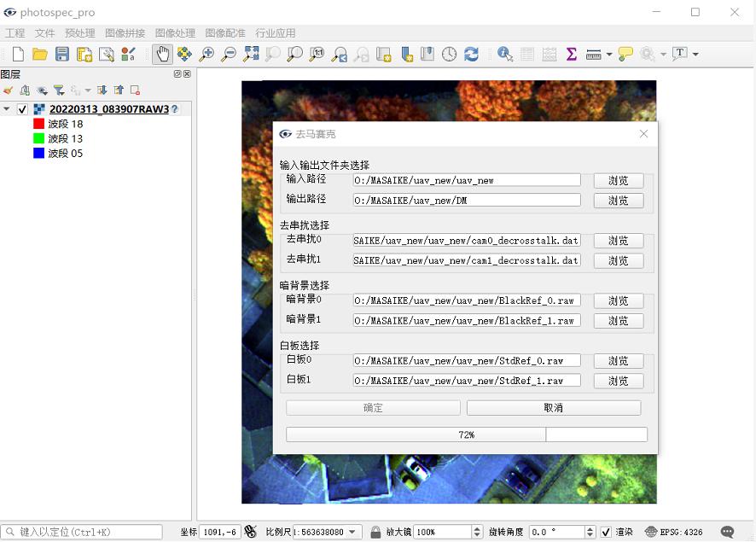Image resolution: width=756 pixels, height=542 pixels.
Task: Click red swatch for 波段 18
Action: click(x=38, y=124)
